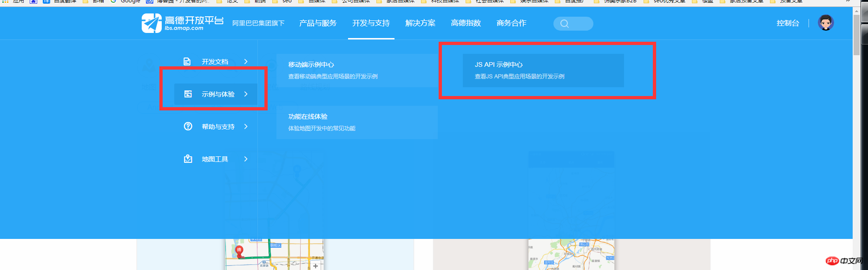868x270 pixels.
Task: Click the left map preview with red marker
Action: point(274,254)
